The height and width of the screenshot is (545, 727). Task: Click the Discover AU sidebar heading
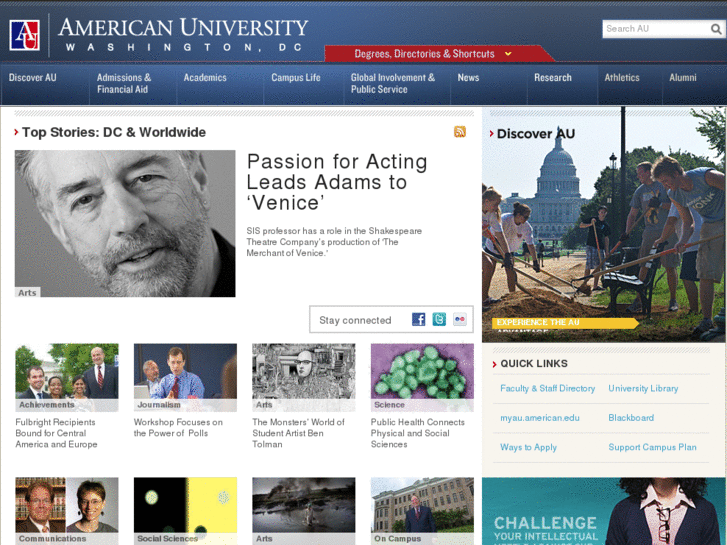[x=536, y=134]
